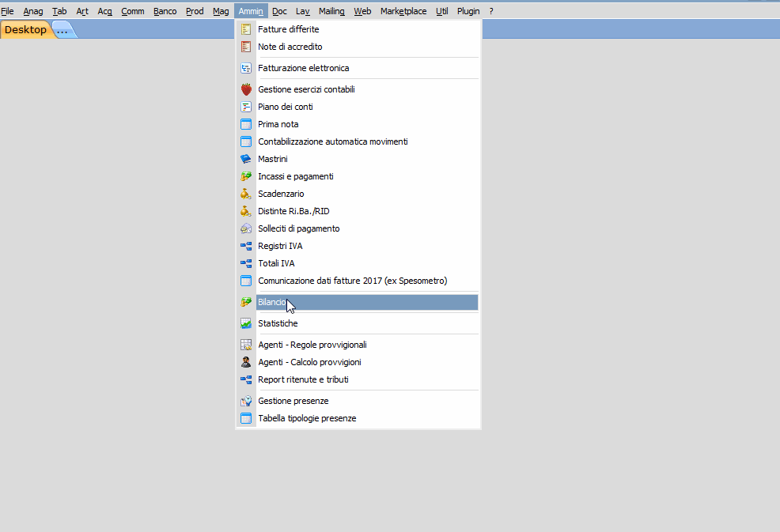Open Fatturazione elettronica
780x532 pixels.
367,68
